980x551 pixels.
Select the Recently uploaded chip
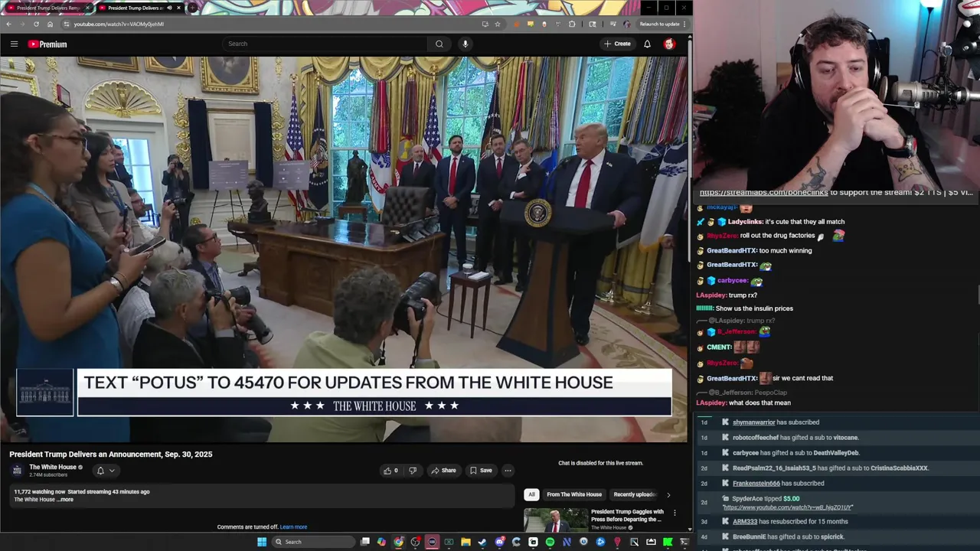coord(634,494)
